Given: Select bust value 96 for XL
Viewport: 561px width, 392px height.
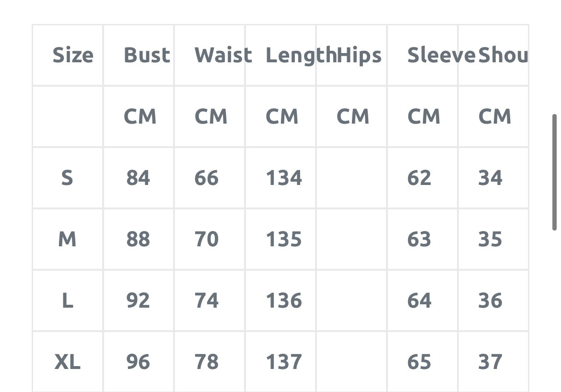Looking at the screenshot, I should click(138, 362).
